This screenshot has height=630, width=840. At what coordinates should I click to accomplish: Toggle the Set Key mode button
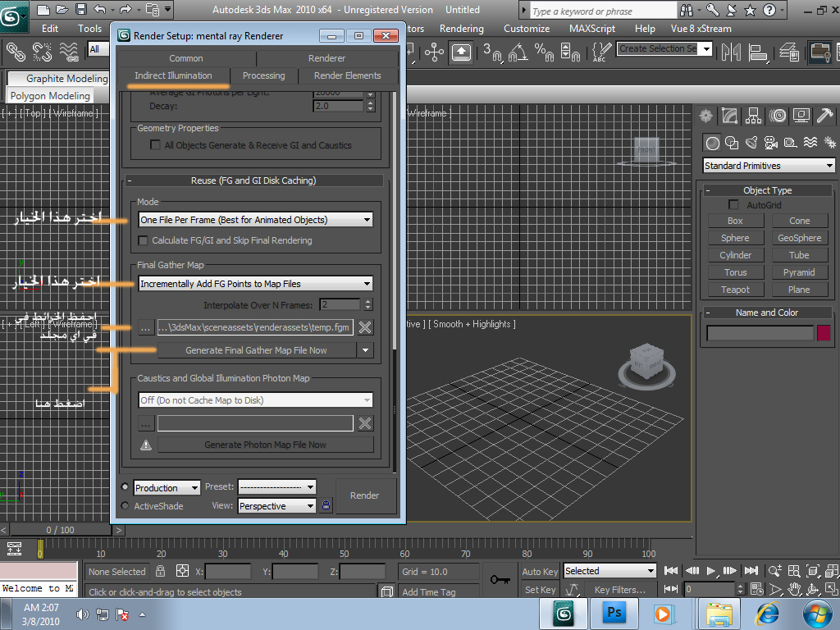[540, 590]
